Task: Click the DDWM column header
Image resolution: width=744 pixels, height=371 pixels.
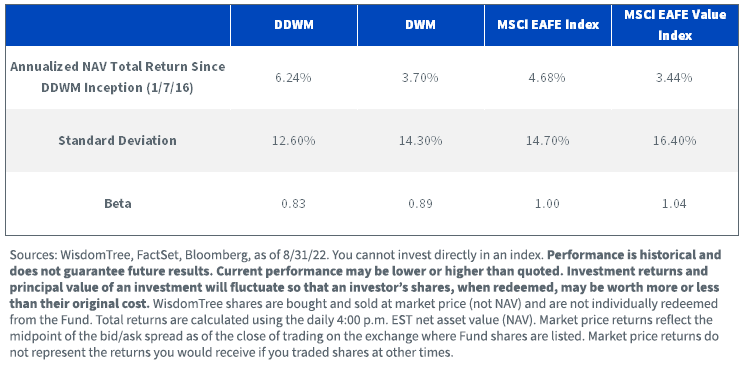Action: (294, 25)
